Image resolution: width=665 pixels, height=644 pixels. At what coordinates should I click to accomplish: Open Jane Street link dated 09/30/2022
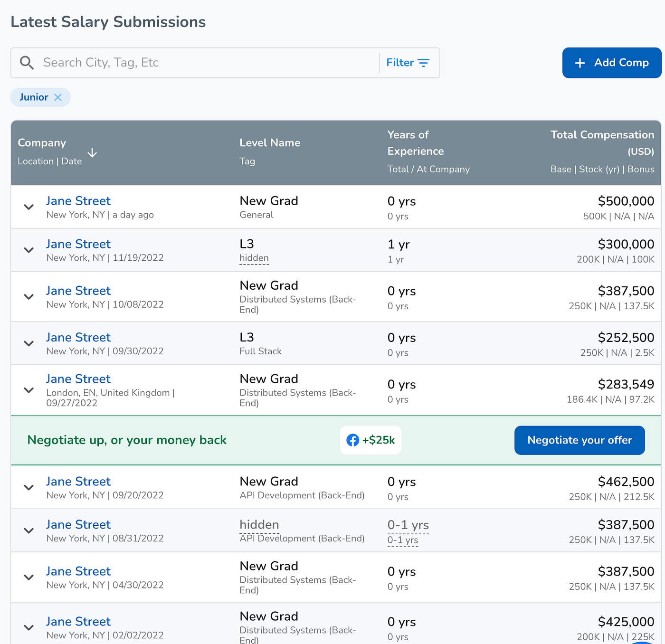coord(78,338)
